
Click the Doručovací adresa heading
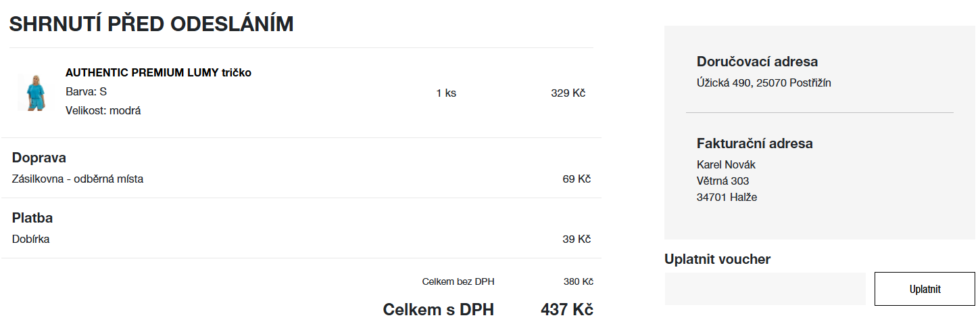pos(757,62)
